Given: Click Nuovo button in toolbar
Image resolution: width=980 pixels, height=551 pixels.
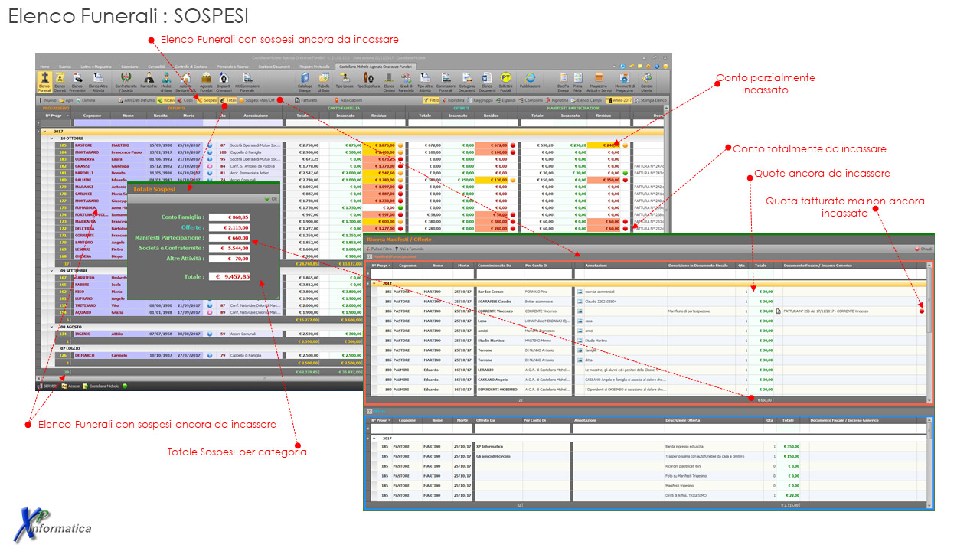Looking at the screenshot, I should [47, 100].
